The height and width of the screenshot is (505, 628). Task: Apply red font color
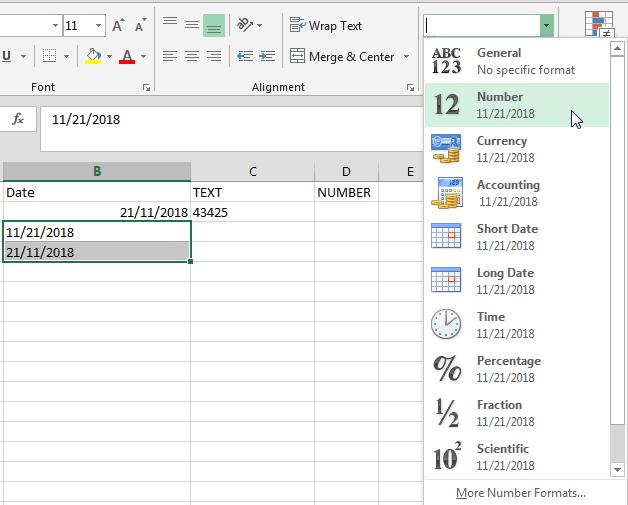[127, 56]
